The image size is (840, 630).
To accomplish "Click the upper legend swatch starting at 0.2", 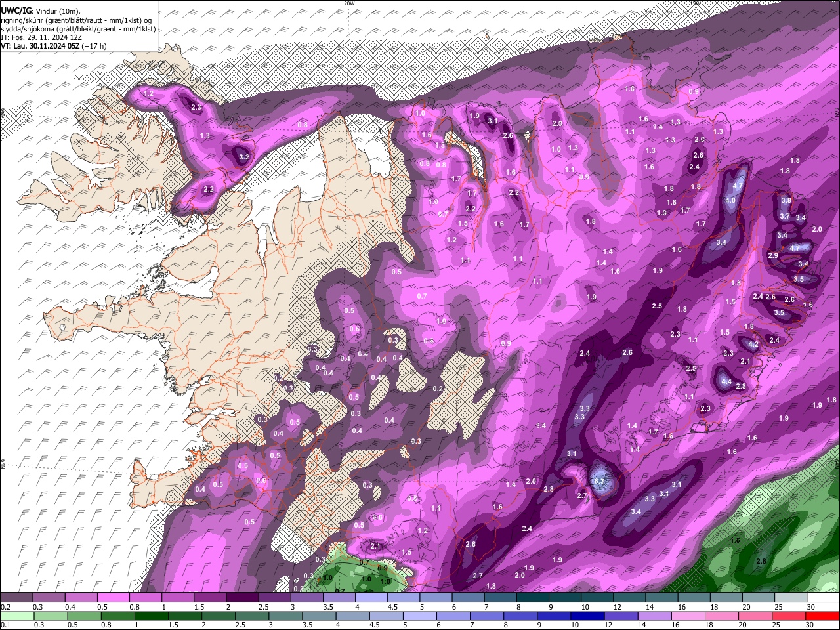I will 16,598.
